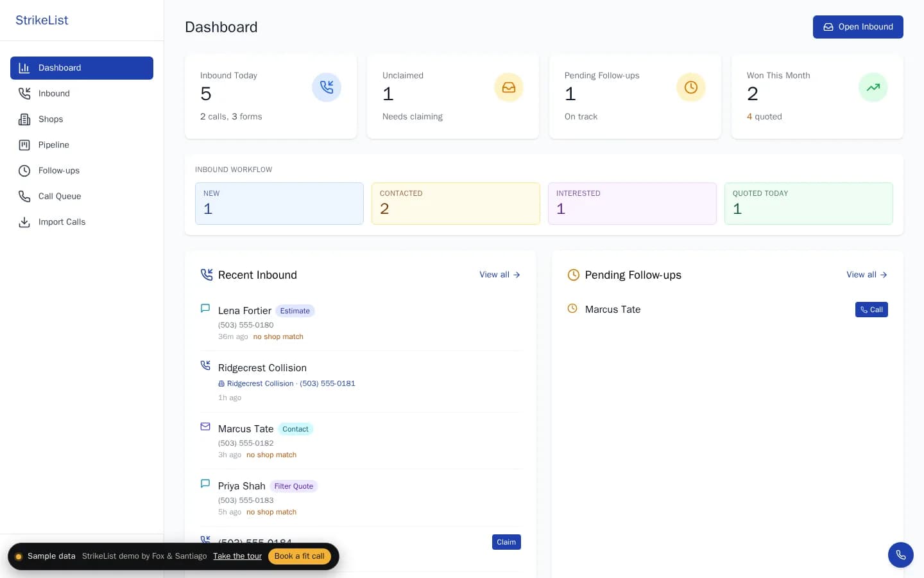Click the Filter Quote tag on Priya Shah
The width and height of the screenshot is (924, 578).
[294, 486]
